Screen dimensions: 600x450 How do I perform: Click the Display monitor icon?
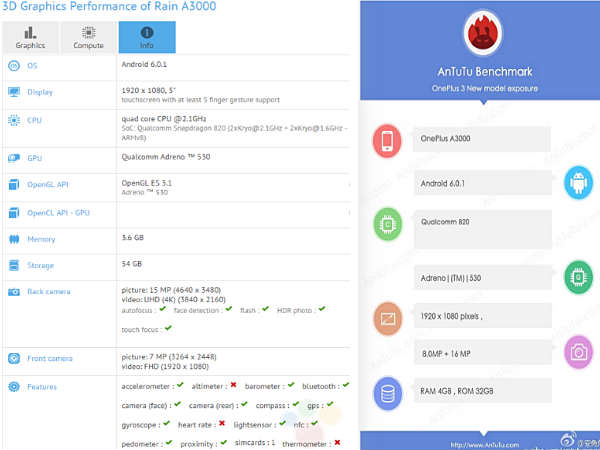(14, 92)
